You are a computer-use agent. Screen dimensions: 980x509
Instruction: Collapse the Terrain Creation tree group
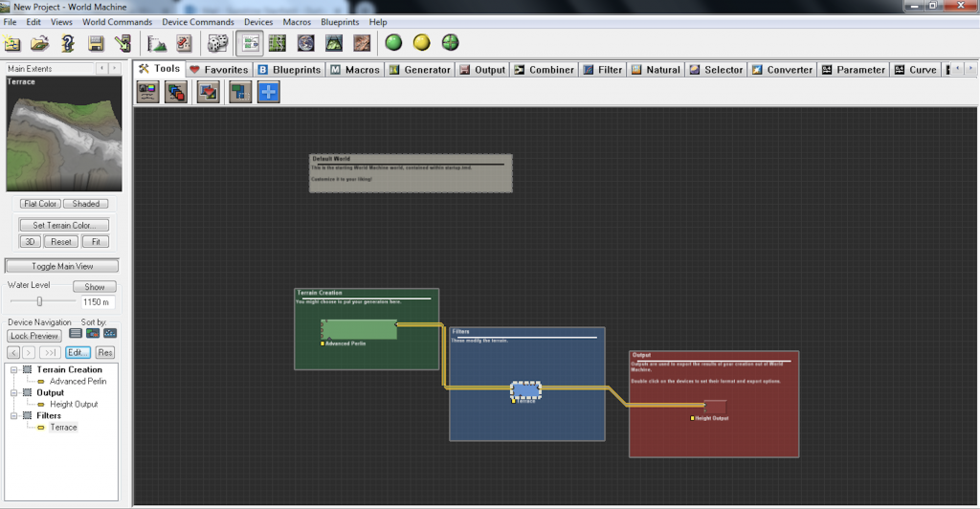pos(13,369)
